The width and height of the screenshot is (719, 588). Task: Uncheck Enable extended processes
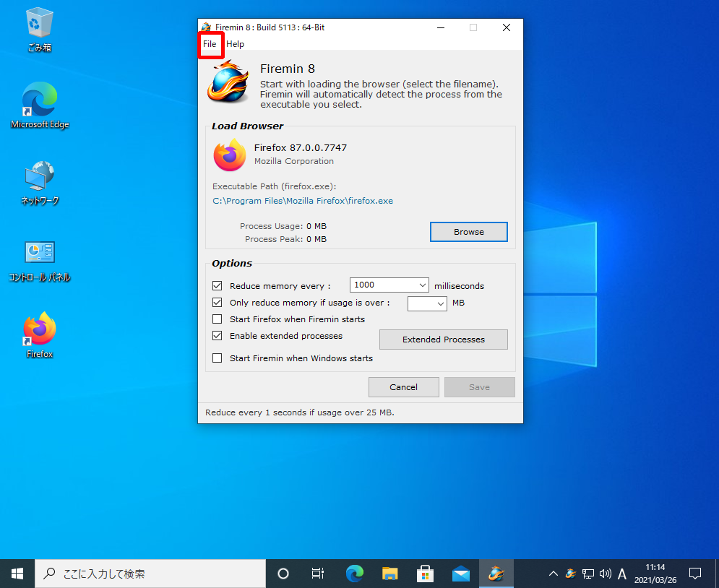pyautogui.click(x=218, y=336)
